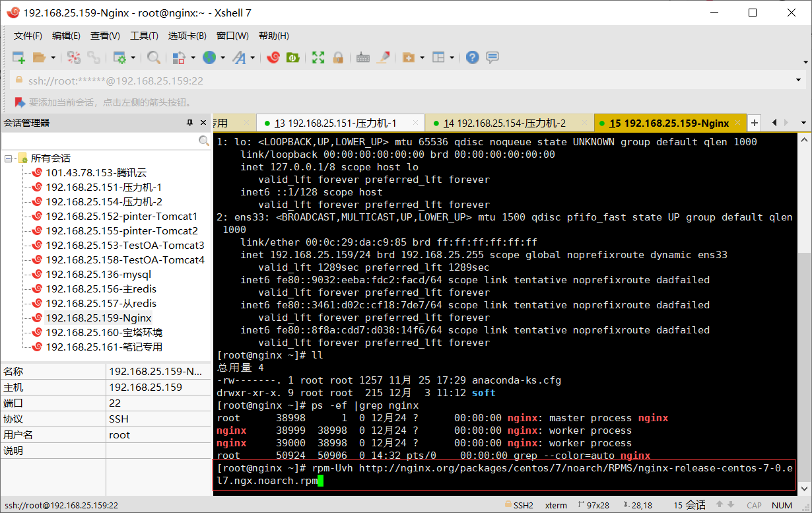
Task: Click the keyboard mapping toolbar icon
Action: (363, 57)
